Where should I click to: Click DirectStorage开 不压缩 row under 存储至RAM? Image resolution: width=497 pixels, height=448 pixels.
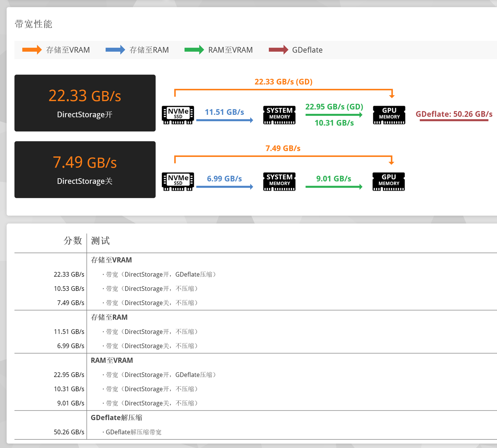click(x=150, y=332)
